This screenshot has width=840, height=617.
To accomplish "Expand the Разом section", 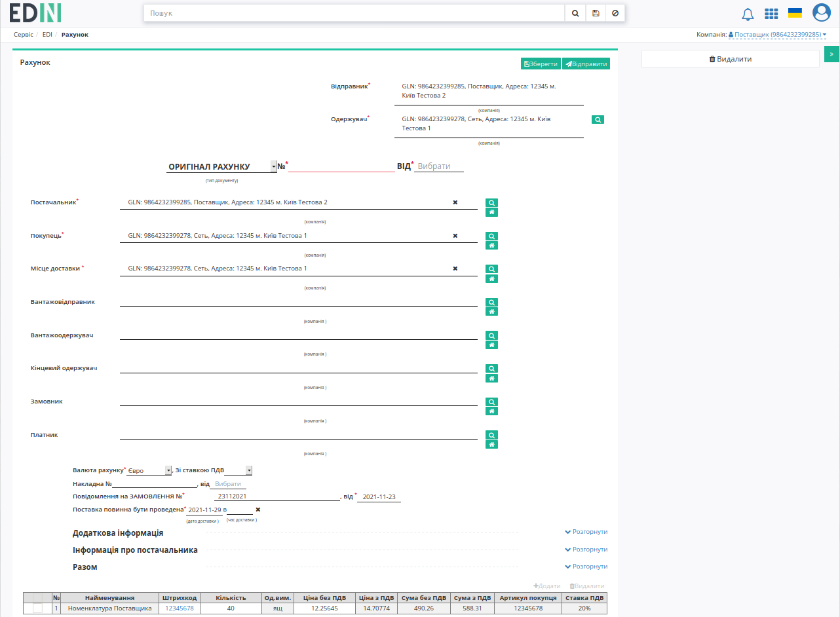I will click(586, 566).
